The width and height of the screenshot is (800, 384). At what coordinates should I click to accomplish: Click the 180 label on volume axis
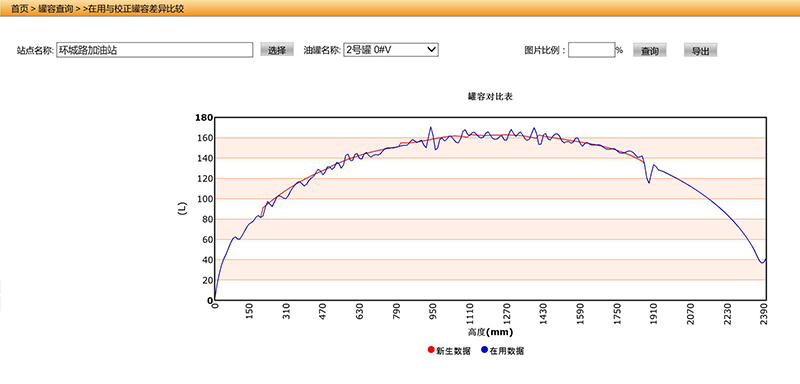(204, 118)
